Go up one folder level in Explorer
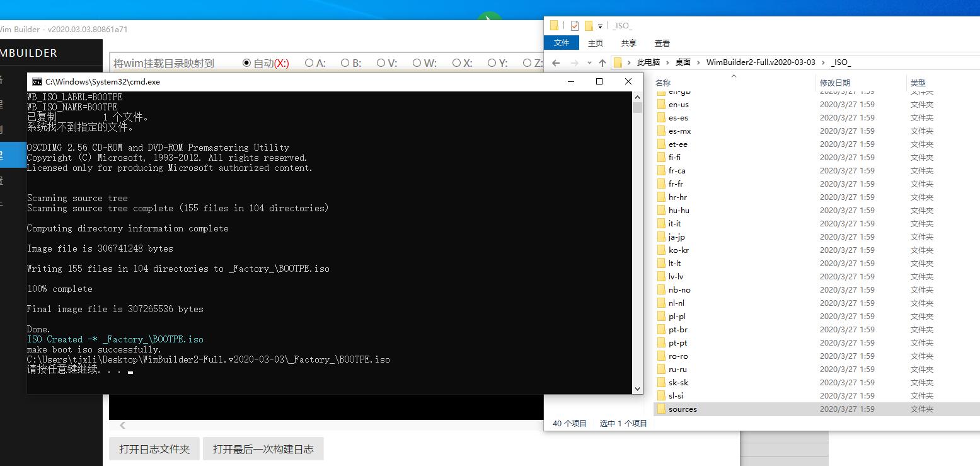Screen dimensions: 980x466 click(x=602, y=62)
